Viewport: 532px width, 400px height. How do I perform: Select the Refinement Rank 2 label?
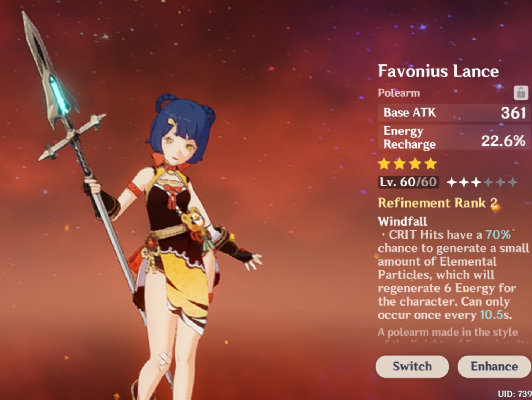(x=438, y=203)
